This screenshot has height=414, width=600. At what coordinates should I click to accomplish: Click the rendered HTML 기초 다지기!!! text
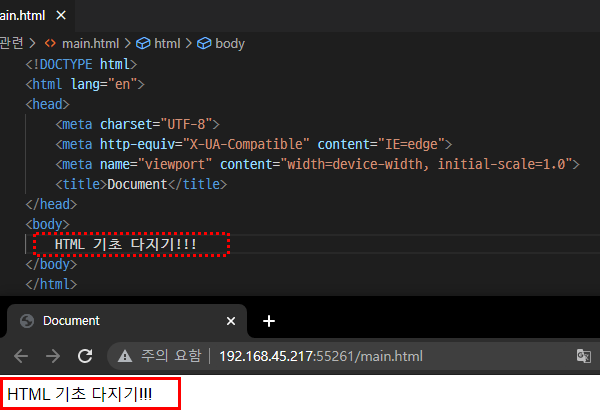80,394
